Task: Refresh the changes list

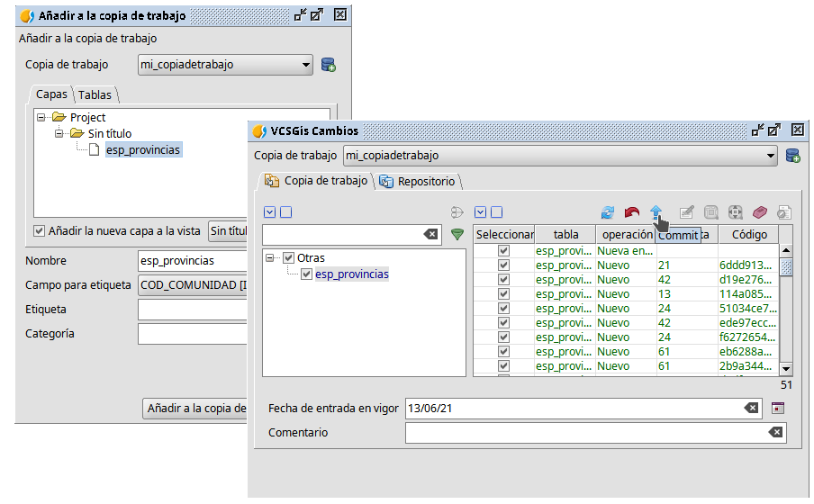Action: 609,212
